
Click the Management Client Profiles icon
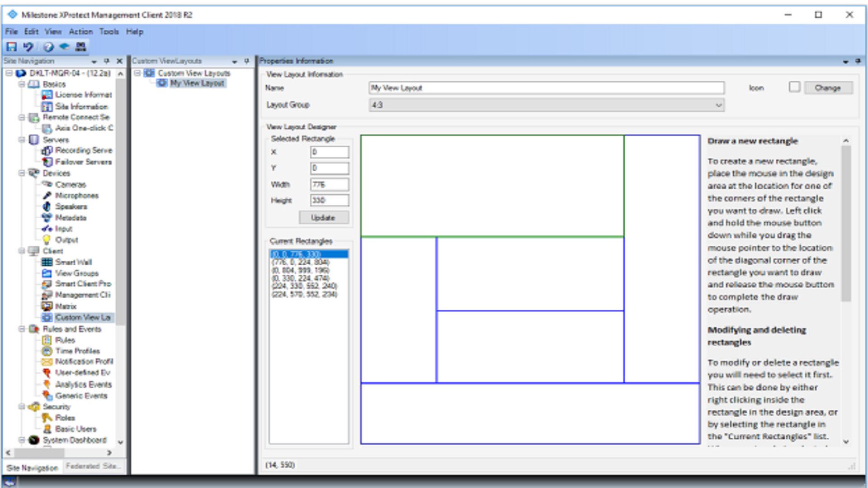tap(47, 295)
